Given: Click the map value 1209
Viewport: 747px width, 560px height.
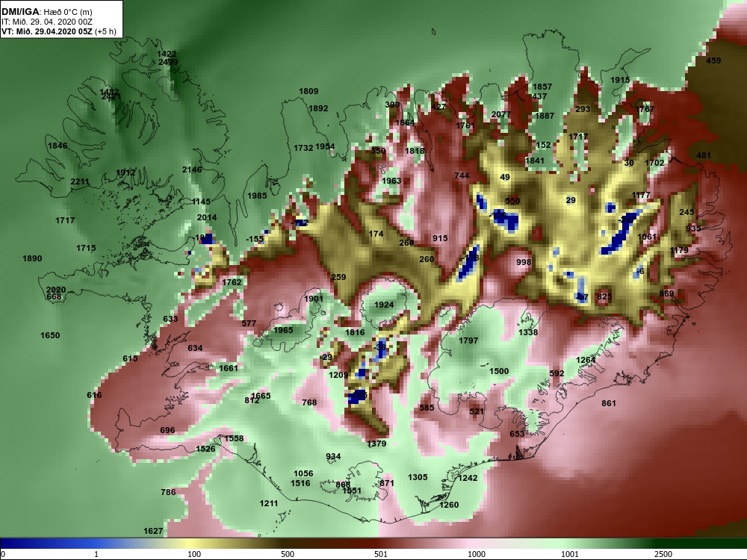Looking at the screenshot, I should coord(338,376).
